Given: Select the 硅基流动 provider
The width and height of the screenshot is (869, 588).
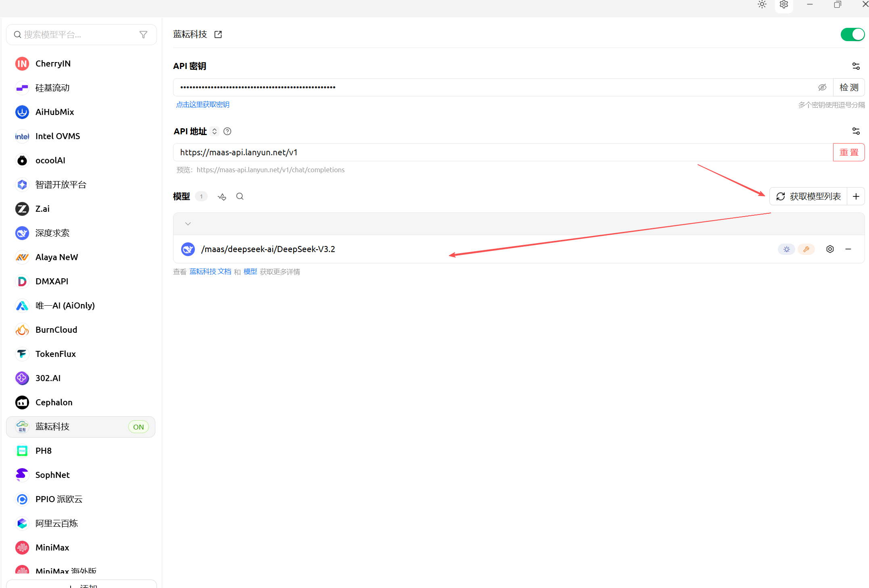Looking at the screenshot, I should pos(81,88).
